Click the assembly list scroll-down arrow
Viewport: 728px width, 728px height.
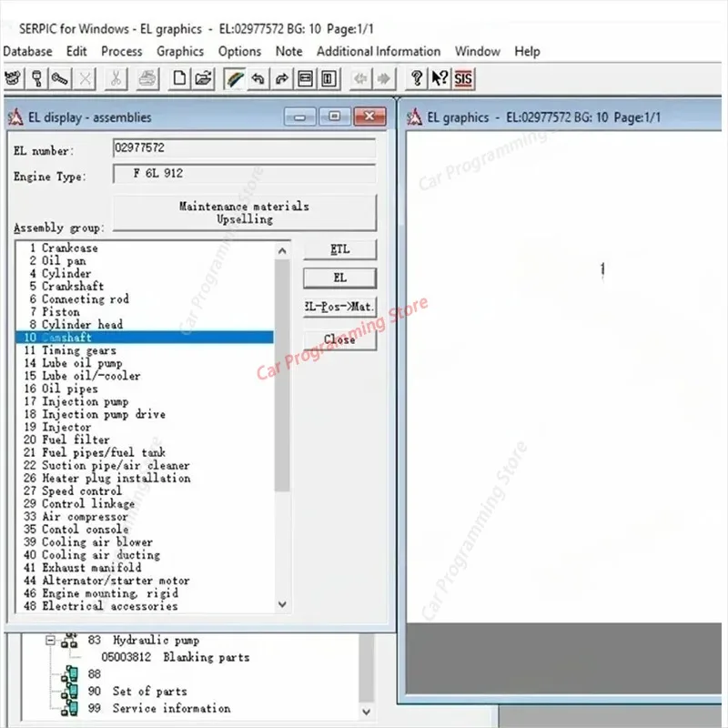(282, 604)
